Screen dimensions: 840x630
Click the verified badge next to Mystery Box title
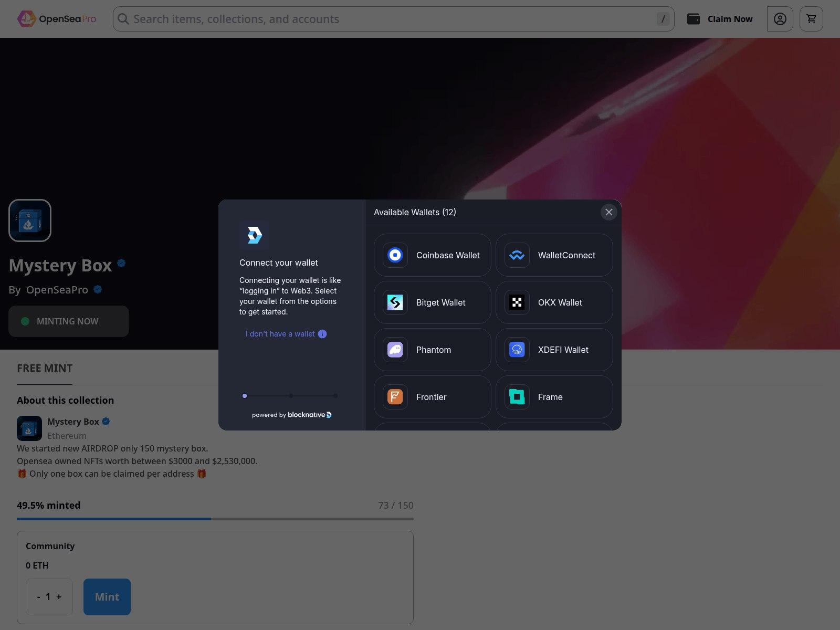(x=121, y=263)
